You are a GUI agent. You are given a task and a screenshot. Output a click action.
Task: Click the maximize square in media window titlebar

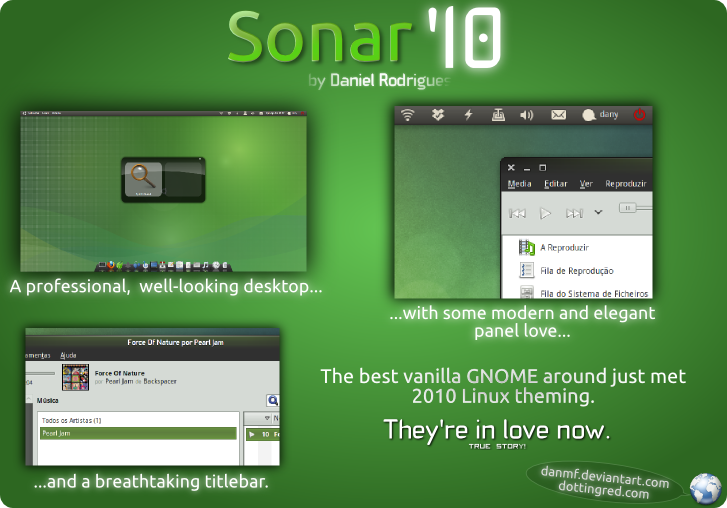(542, 167)
